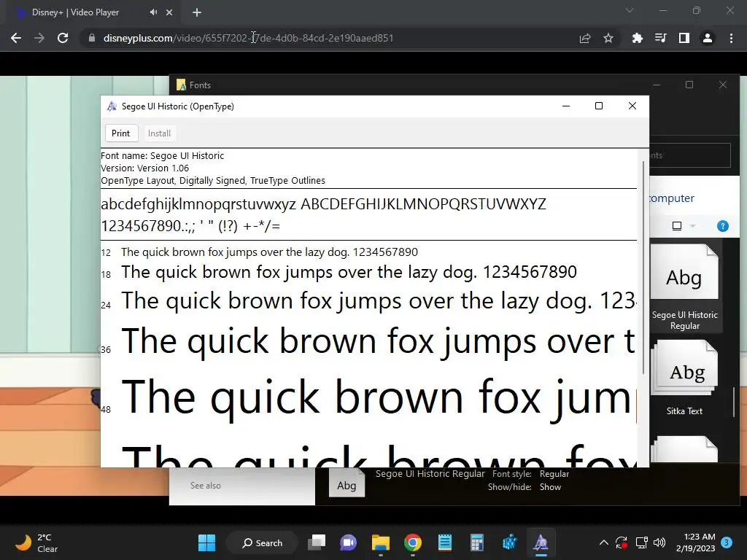Click the greyed Install button

click(x=159, y=133)
